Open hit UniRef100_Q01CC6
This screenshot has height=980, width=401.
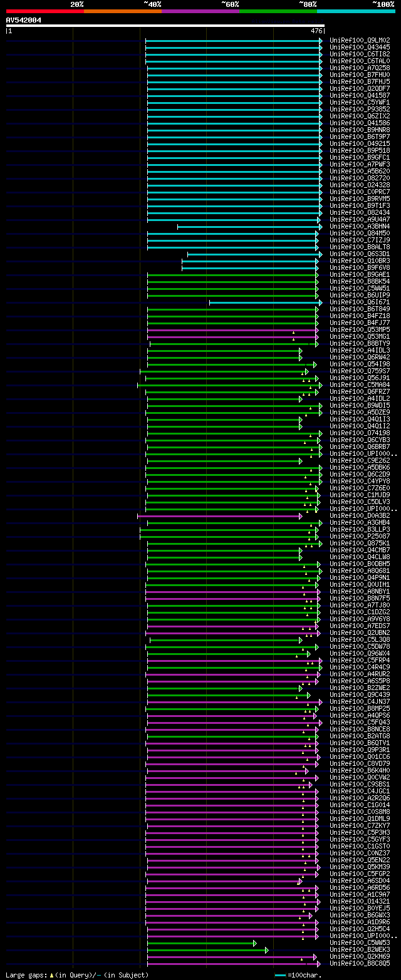coord(360,756)
